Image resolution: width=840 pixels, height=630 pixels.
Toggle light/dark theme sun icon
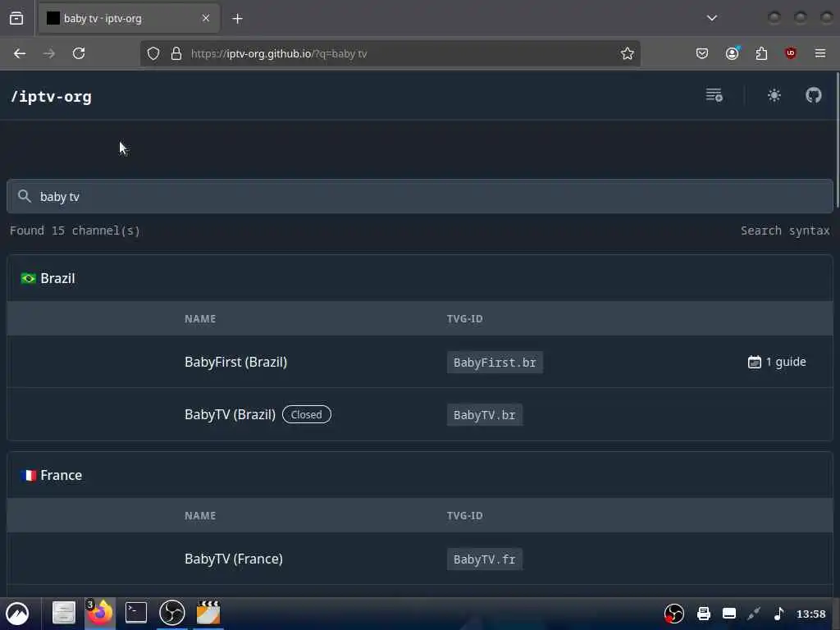774,95
